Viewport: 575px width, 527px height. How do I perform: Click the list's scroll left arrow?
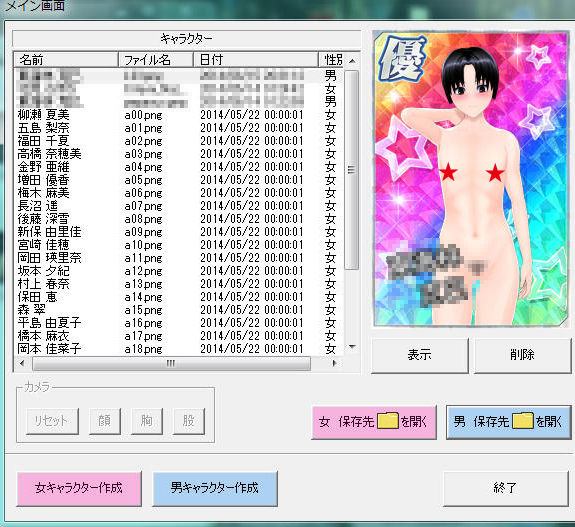coord(22,363)
